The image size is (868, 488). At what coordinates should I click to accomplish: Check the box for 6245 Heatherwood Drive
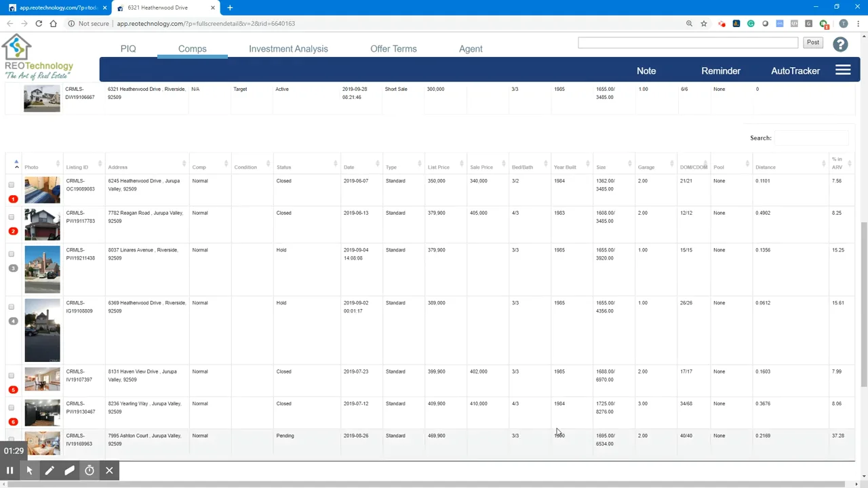tap(12, 185)
